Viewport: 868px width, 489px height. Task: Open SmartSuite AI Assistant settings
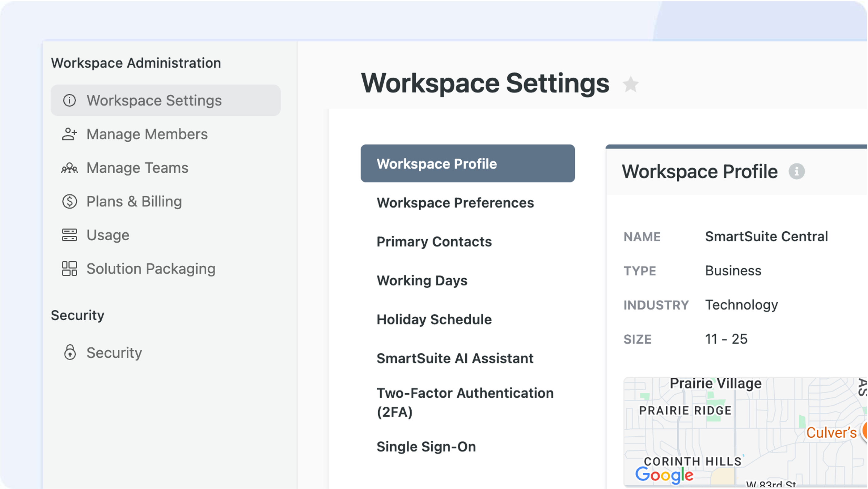pyautogui.click(x=455, y=358)
